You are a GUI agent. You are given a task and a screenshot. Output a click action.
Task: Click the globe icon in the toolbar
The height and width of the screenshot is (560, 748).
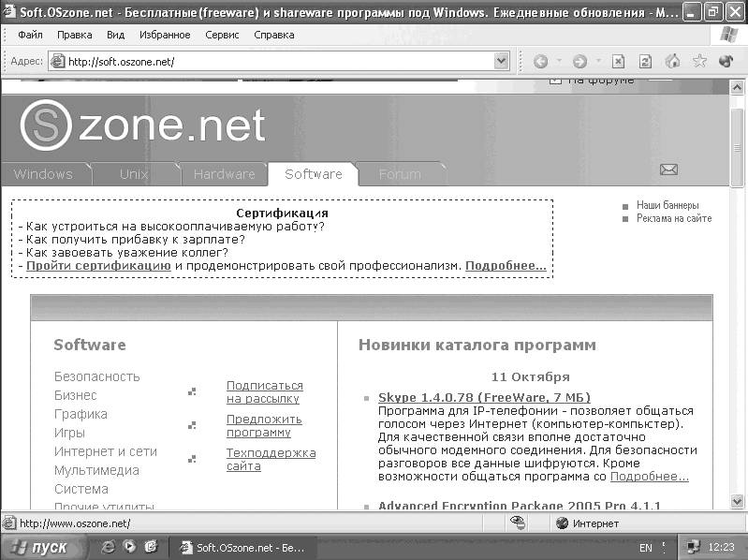coord(726,61)
